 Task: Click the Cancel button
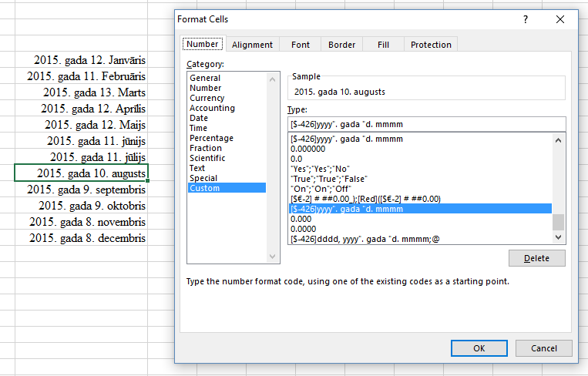click(x=544, y=348)
